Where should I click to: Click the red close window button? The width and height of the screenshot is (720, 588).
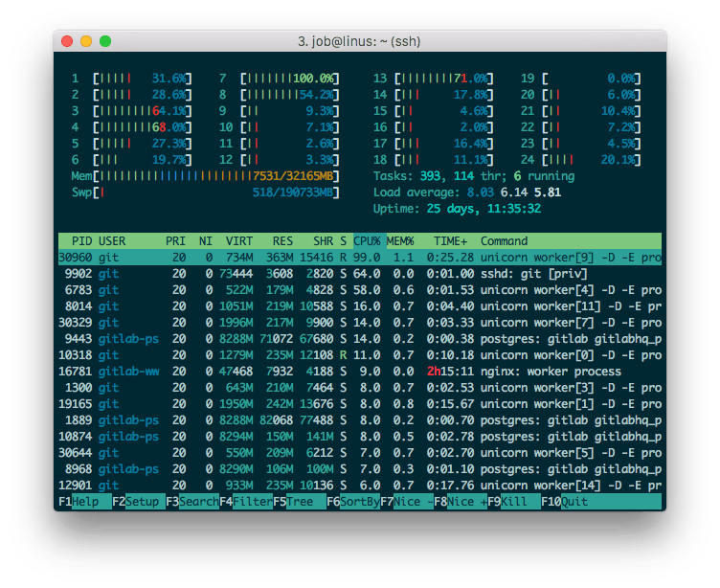pos(67,41)
